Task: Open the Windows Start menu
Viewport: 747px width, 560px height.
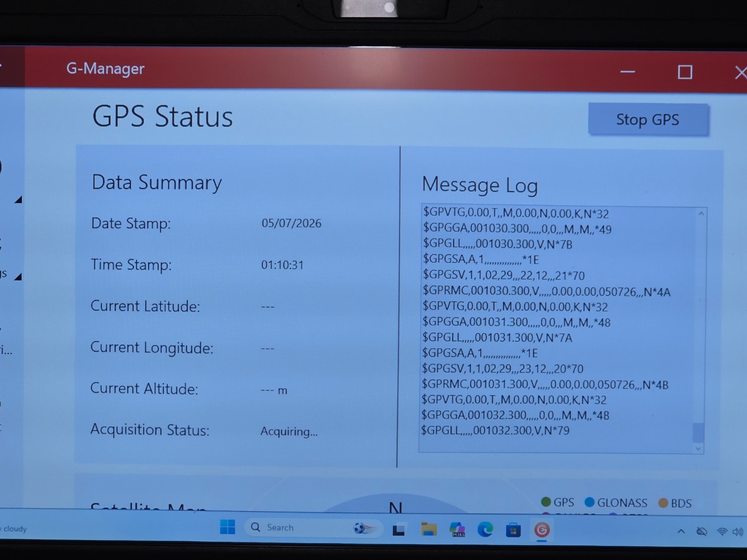Action: [x=227, y=527]
